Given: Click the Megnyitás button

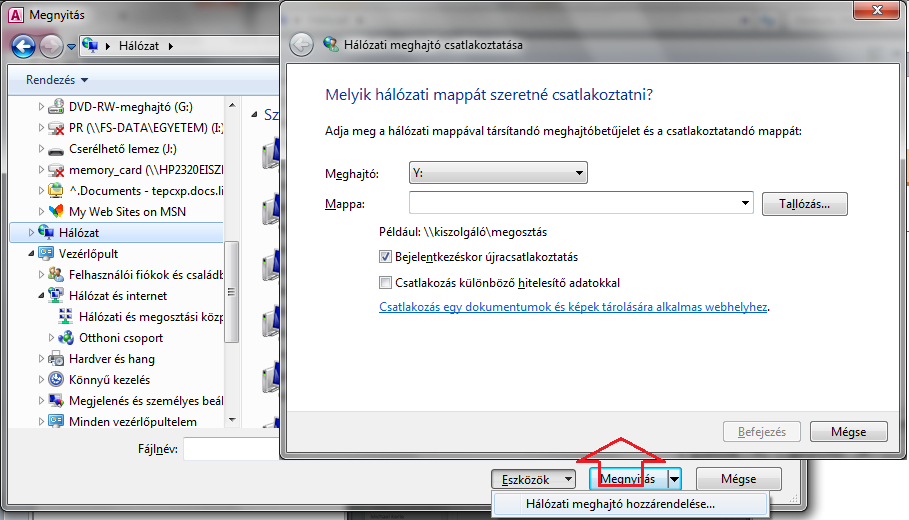Looking at the screenshot, I should 628,479.
